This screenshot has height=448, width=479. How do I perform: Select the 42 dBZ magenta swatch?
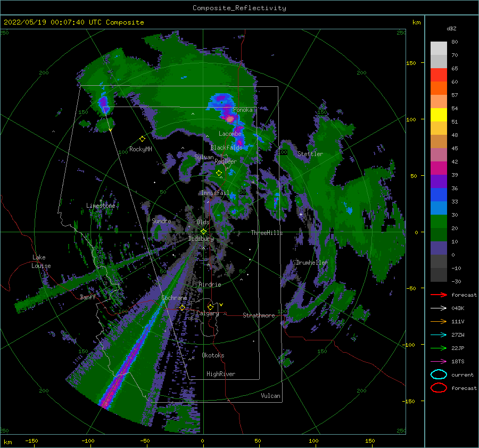pyautogui.click(x=439, y=168)
